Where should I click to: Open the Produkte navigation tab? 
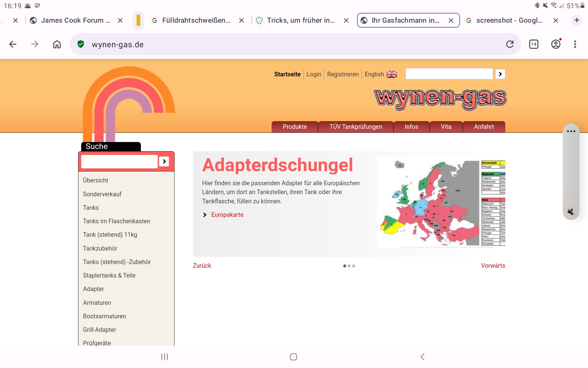point(295,127)
